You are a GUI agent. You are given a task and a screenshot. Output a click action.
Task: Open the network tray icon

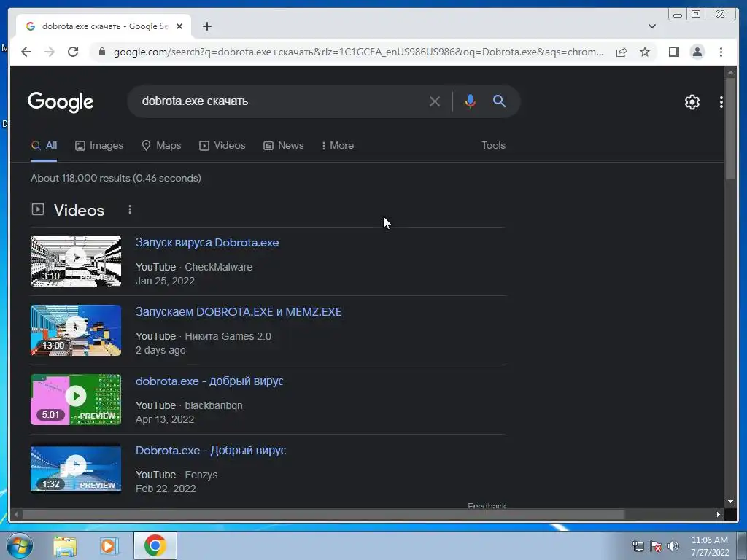click(638, 546)
